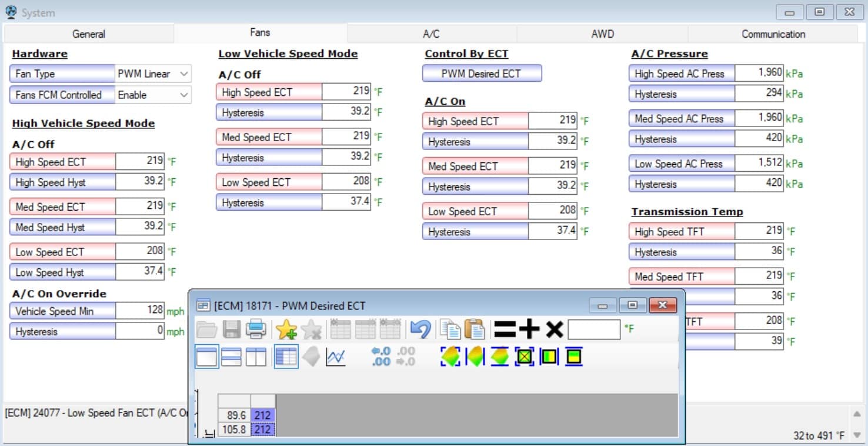The image size is (868, 446).
Task: Toggle the vertical split layout view
Action: (256, 357)
